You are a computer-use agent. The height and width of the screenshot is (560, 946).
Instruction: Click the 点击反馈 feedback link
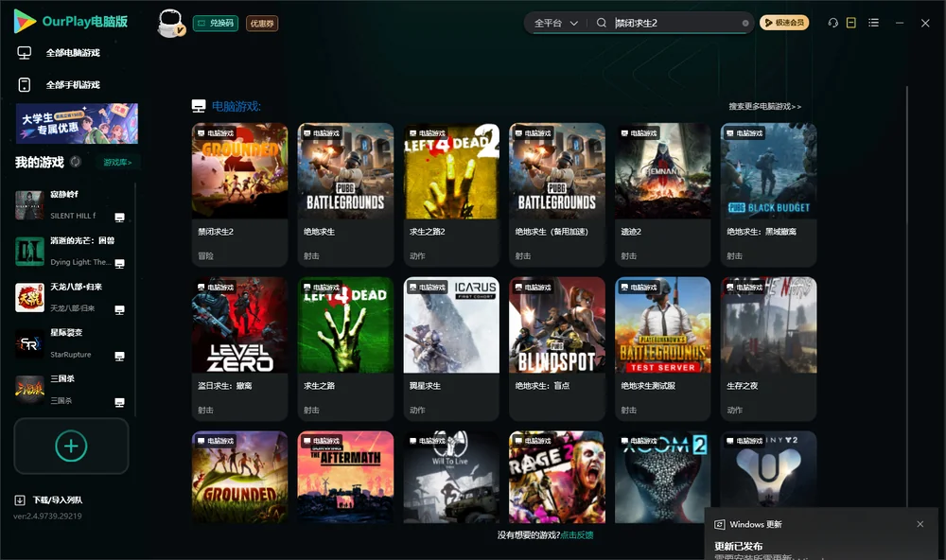(x=577, y=534)
